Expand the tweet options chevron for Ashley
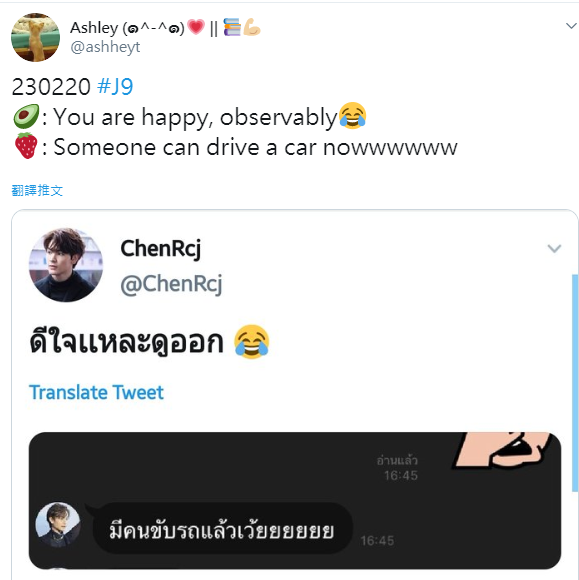The height and width of the screenshot is (580, 579). pyautogui.click(x=571, y=26)
